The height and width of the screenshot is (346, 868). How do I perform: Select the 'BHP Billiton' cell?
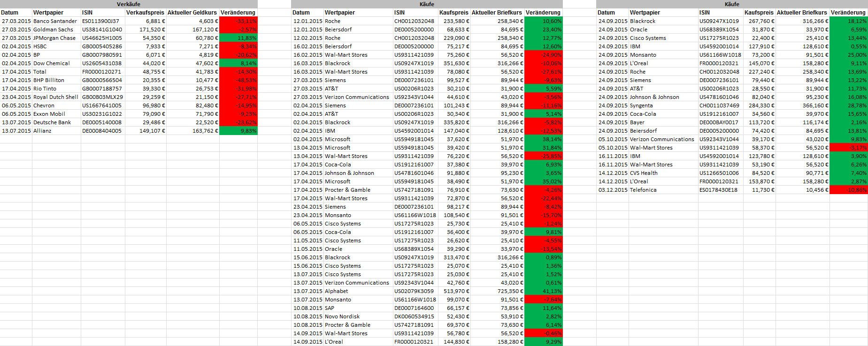(56, 80)
